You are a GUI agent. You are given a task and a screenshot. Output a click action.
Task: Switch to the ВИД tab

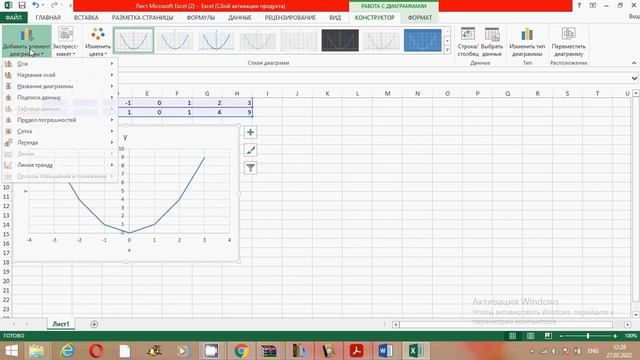click(335, 18)
